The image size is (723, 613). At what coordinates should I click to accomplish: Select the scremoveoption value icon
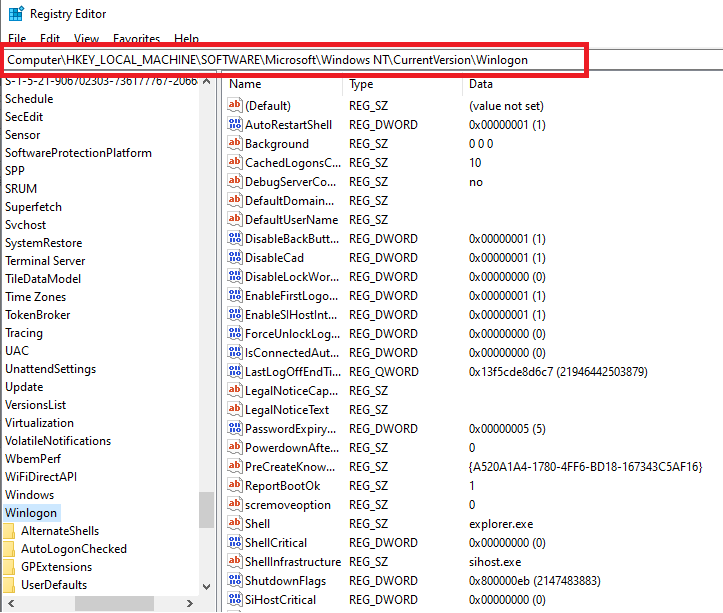[235, 505]
